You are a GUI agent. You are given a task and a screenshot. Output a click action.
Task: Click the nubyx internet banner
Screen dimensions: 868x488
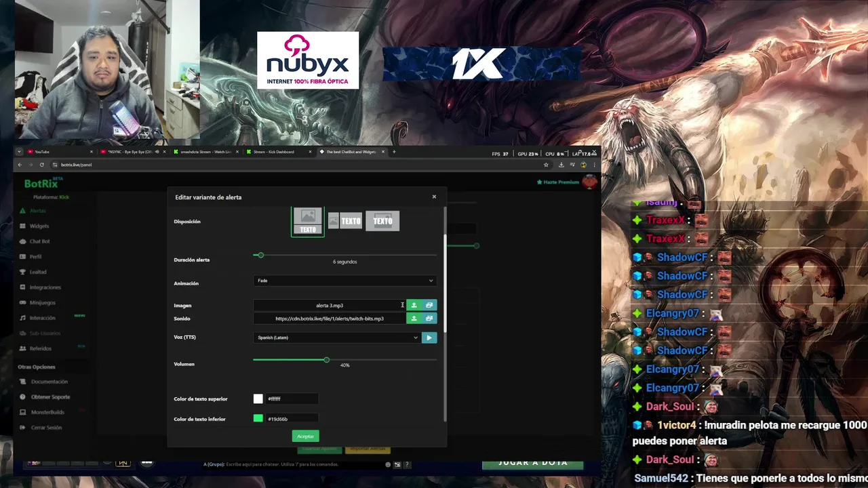coord(308,60)
